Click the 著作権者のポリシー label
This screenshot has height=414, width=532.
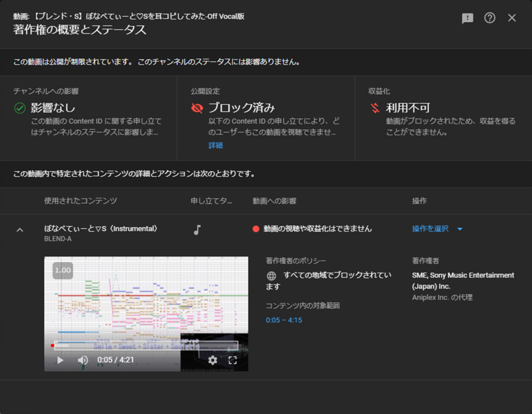[296, 261]
